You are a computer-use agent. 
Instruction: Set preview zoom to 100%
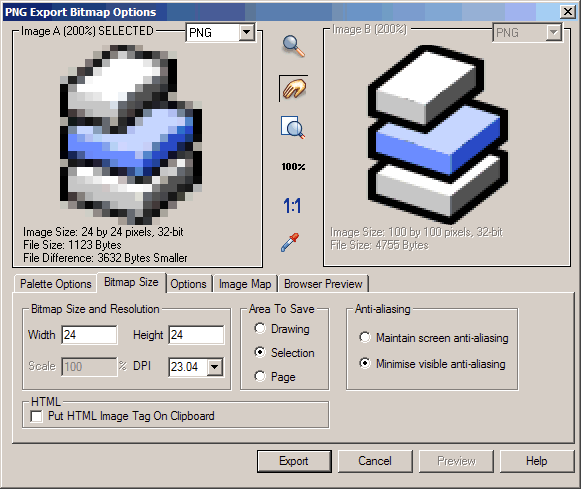[x=293, y=167]
